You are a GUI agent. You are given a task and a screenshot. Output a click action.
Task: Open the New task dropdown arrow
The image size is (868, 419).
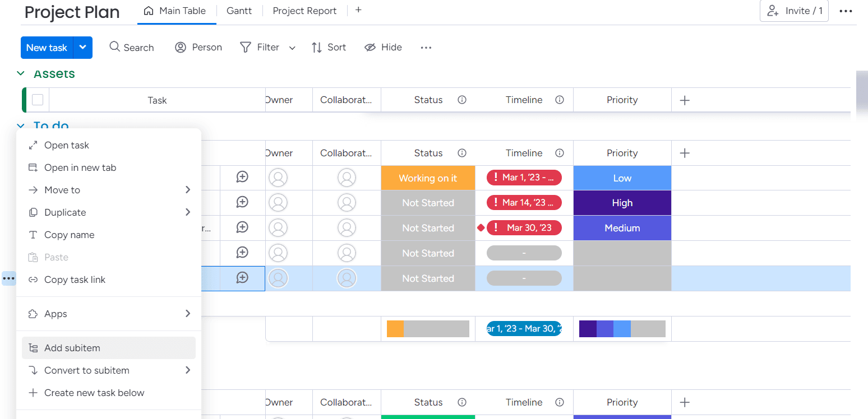[x=83, y=48]
